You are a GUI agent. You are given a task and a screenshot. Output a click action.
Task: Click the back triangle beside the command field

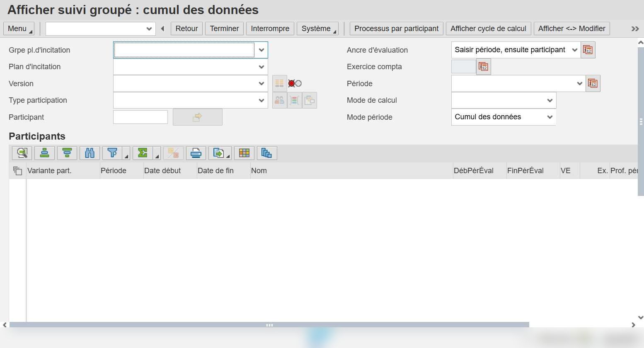pyautogui.click(x=162, y=29)
